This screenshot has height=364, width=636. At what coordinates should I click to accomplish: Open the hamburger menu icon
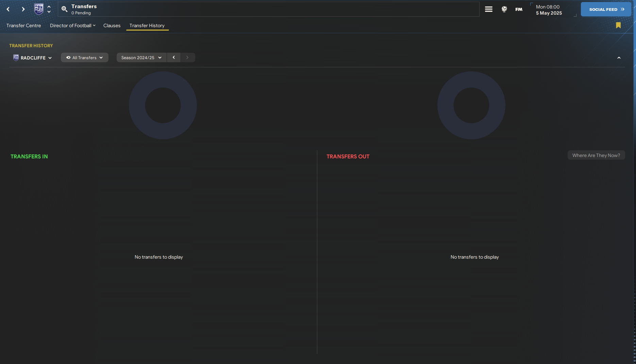(489, 9)
